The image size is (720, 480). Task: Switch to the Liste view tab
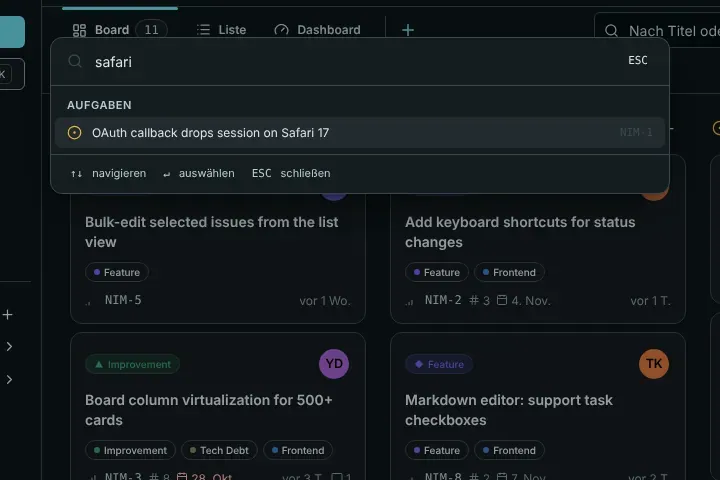(x=221, y=30)
